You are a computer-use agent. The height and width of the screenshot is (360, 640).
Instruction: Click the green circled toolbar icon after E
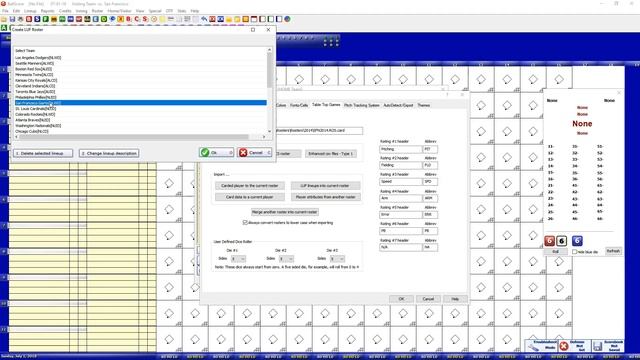coord(104,19)
